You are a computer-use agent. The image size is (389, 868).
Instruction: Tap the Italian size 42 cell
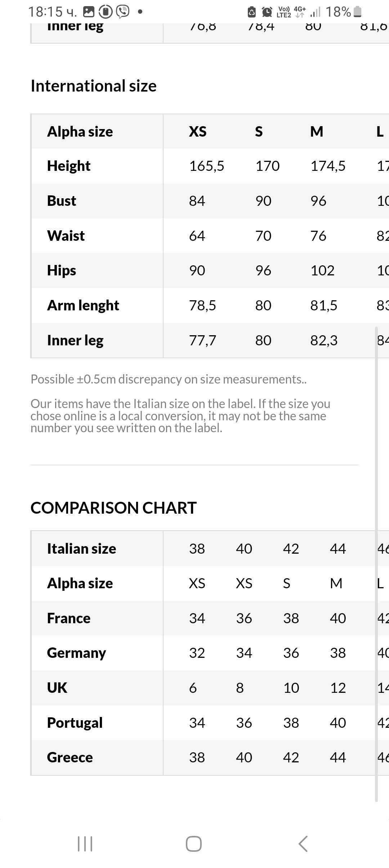coord(291,549)
